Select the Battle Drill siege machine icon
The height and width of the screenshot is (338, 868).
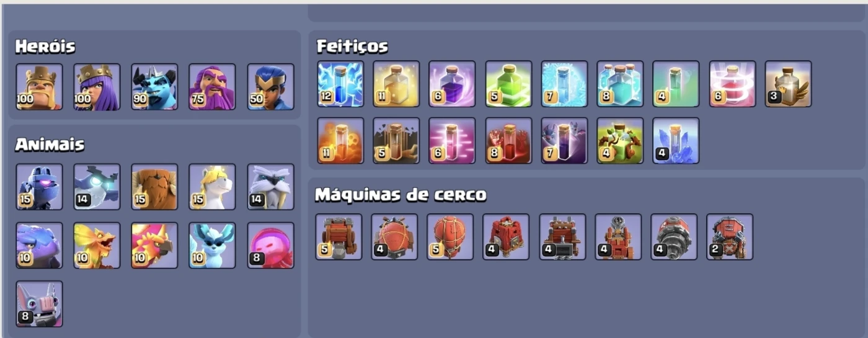click(x=674, y=237)
